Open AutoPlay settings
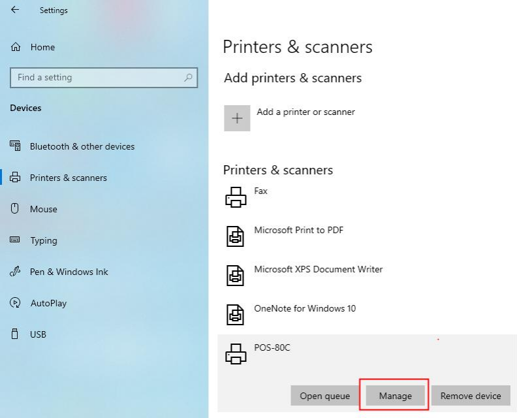532x418 pixels. 48,303
